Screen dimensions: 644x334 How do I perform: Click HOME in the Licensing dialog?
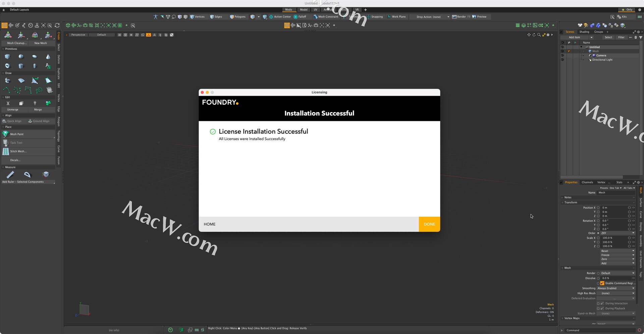[210, 224]
